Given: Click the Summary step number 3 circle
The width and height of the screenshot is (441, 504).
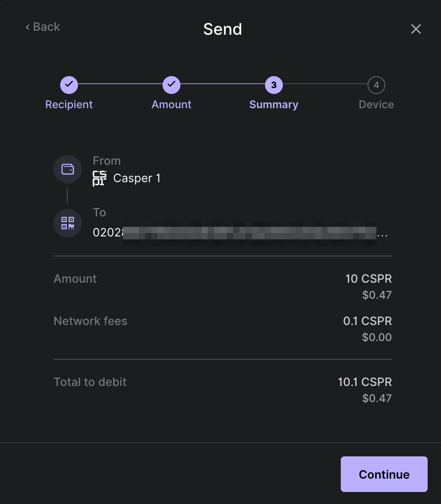Looking at the screenshot, I should coord(274,85).
